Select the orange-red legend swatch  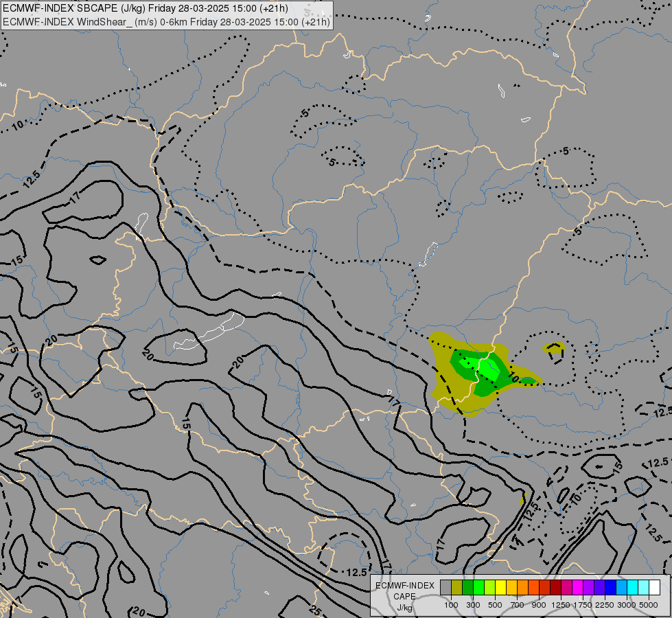[533, 588]
